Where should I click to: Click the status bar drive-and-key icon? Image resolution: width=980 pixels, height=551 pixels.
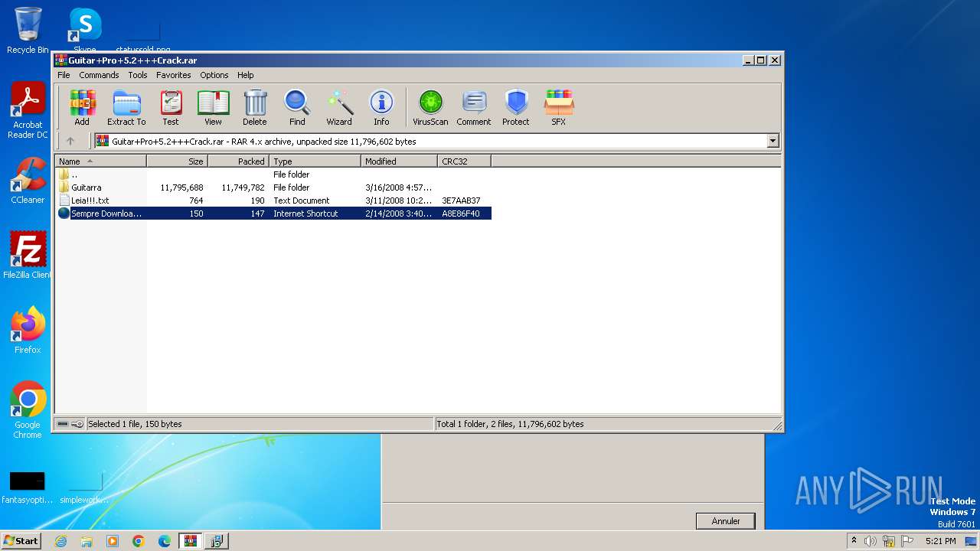tap(70, 424)
